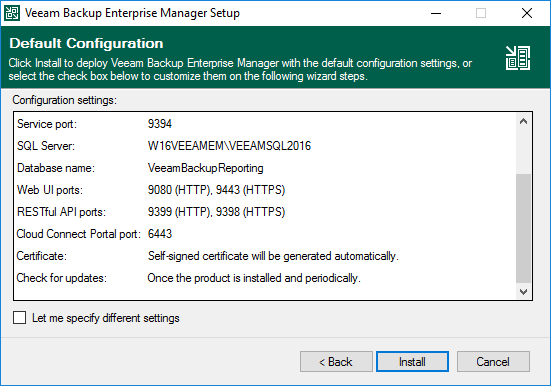Select the SQL Server value W16VEEAMEM\VEEAMSQL2016
Screen dimensions: 551x386
click(x=229, y=146)
